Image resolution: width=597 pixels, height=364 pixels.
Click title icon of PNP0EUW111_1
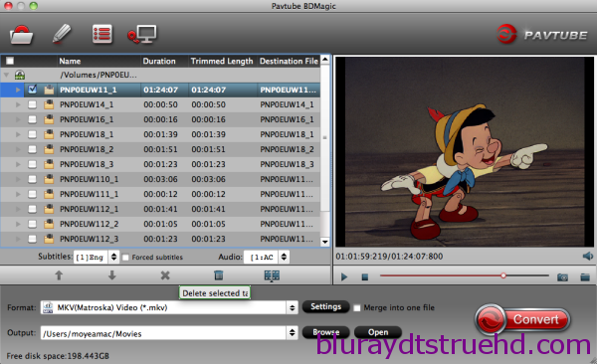point(49,194)
